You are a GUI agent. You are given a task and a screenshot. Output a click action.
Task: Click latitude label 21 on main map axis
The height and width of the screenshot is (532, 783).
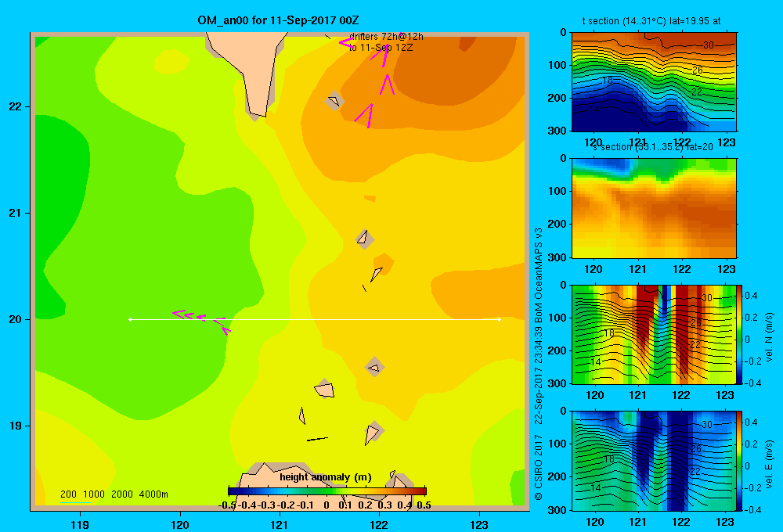[15, 213]
